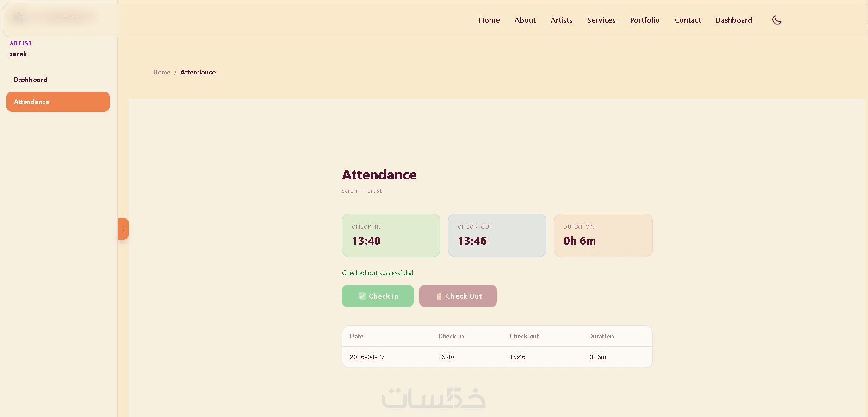Screen dimensions: 868x417
Task: Navigate to Services in top bar
Action: (601, 20)
